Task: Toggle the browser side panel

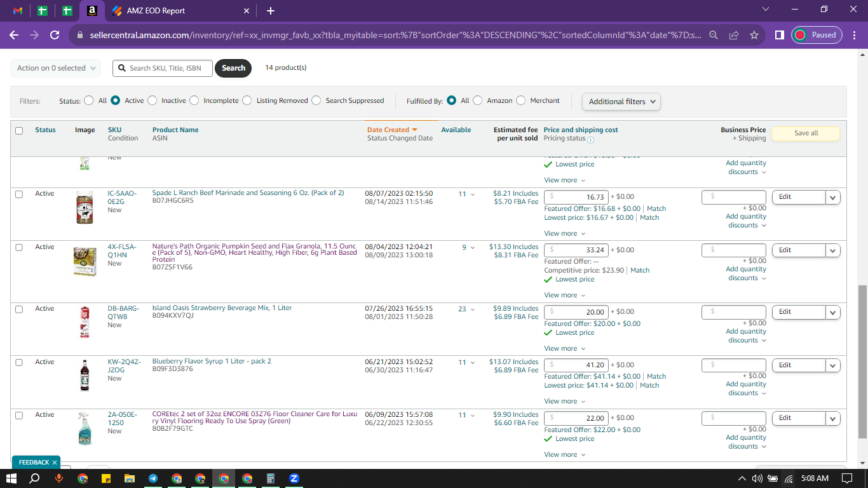Action: pyautogui.click(x=779, y=35)
